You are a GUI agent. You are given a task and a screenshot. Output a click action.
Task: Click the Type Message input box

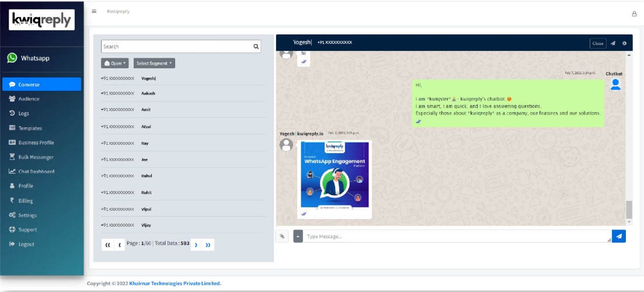[457, 236]
